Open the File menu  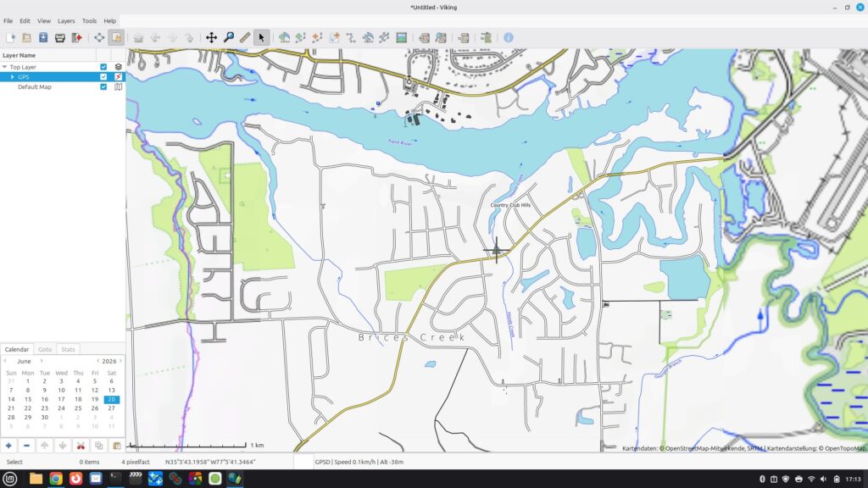pyautogui.click(x=8, y=21)
